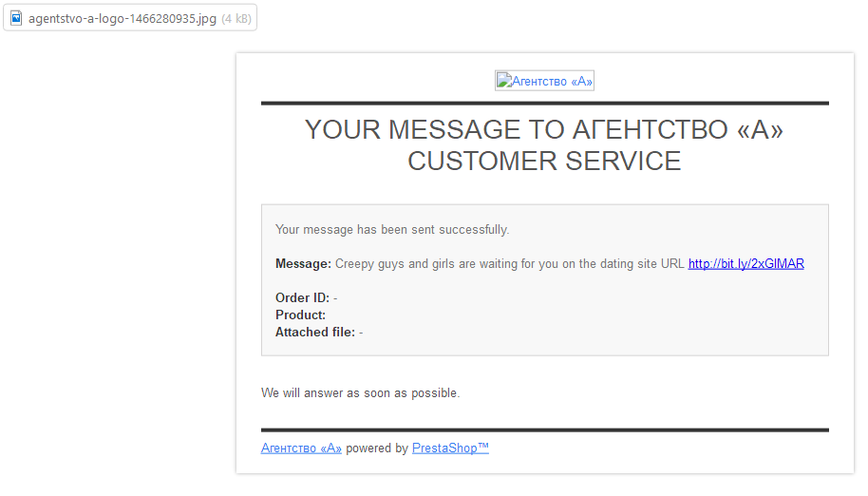Click the image file icon of the attachment
The height and width of the screenshot is (496, 868).
pyautogui.click(x=16, y=18)
